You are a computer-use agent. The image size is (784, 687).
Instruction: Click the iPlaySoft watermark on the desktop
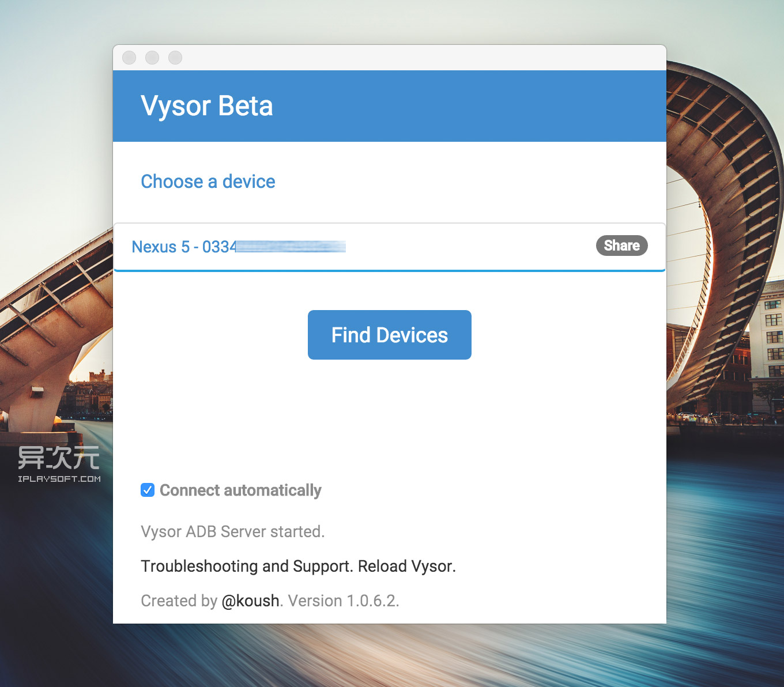pos(58,464)
